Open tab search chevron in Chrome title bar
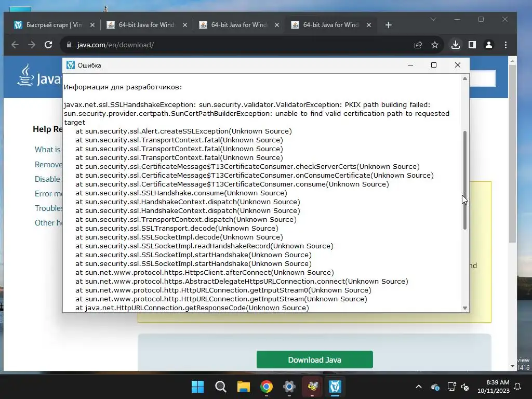532x399 pixels. pyautogui.click(x=433, y=19)
